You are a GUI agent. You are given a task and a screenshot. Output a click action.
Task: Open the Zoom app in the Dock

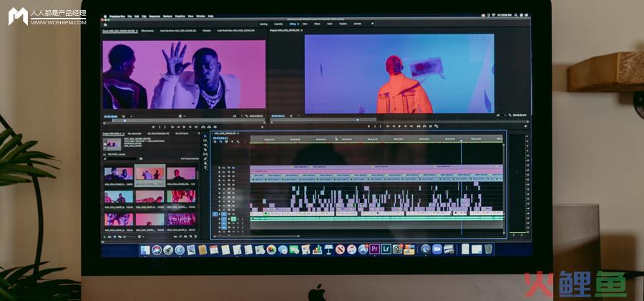coord(437,249)
